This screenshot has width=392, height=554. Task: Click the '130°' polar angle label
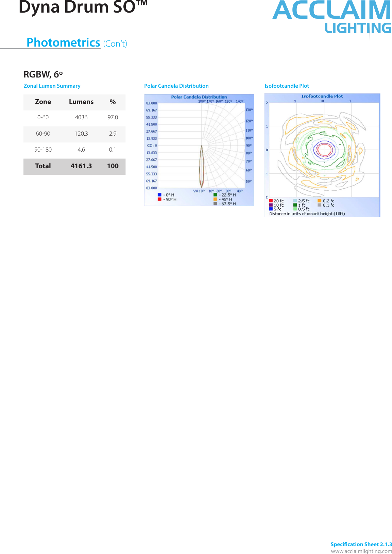249,110
